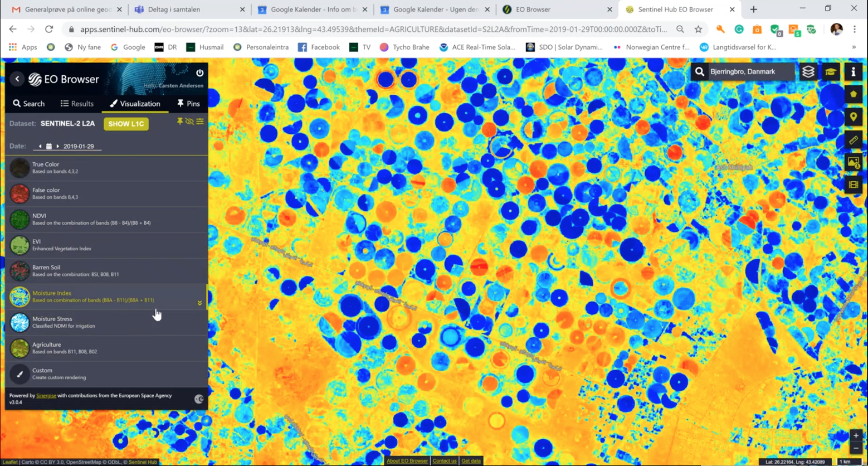Toggle layer visibility with crossed-eye icon
The width and height of the screenshot is (868, 466).
click(189, 122)
